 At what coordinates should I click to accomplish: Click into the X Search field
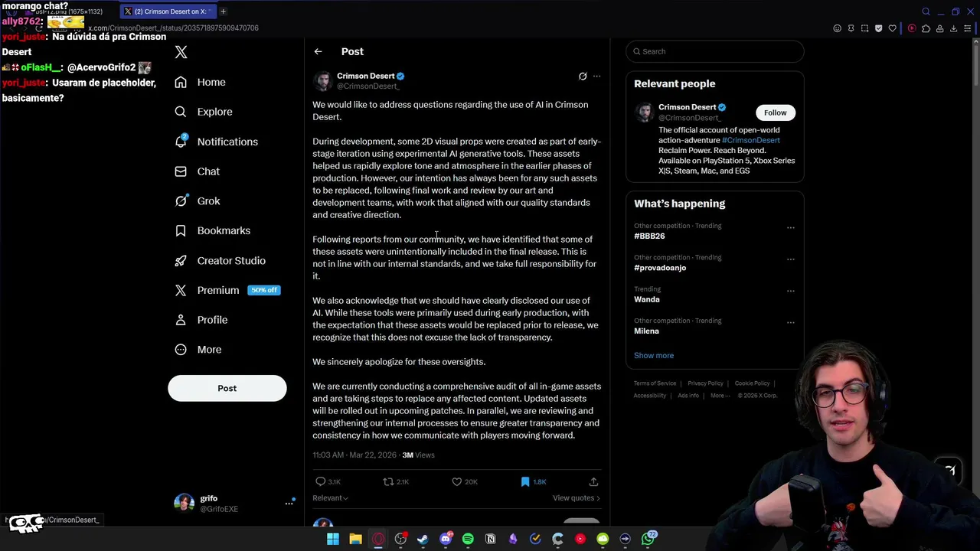pyautogui.click(x=714, y=51)
